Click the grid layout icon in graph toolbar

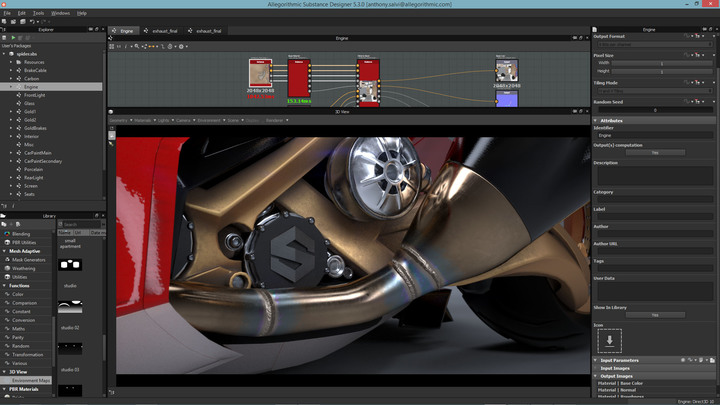tap(112, 46)
